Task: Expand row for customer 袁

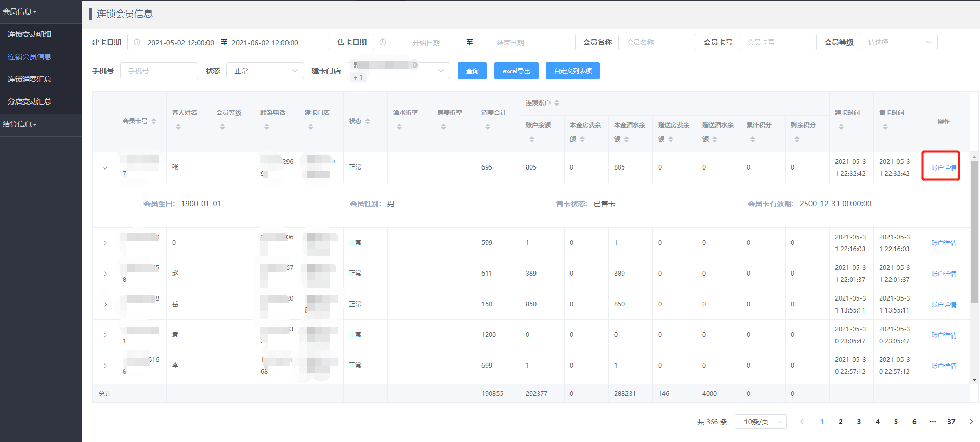Action: click(105, 335)
